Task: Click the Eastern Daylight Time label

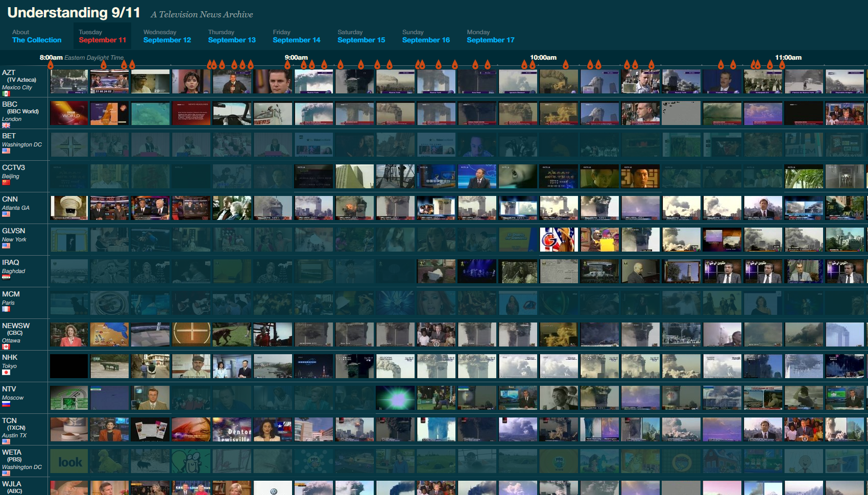Action: coord(94,58)
